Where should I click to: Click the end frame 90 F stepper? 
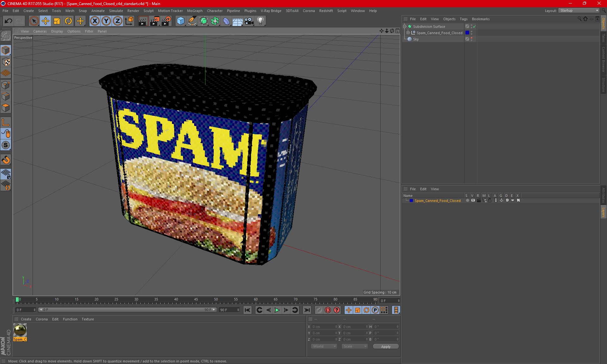coord(238,310)
